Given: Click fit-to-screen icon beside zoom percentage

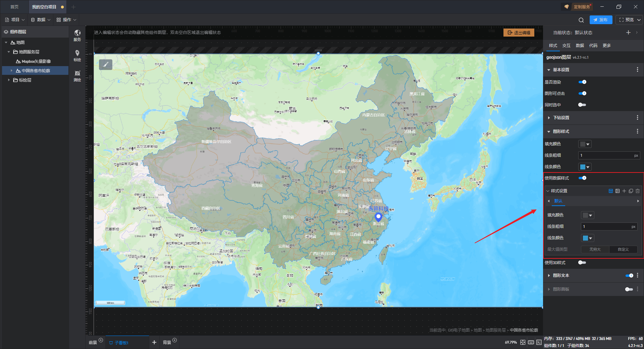Looking at the screenshot, I should [523, 342].
